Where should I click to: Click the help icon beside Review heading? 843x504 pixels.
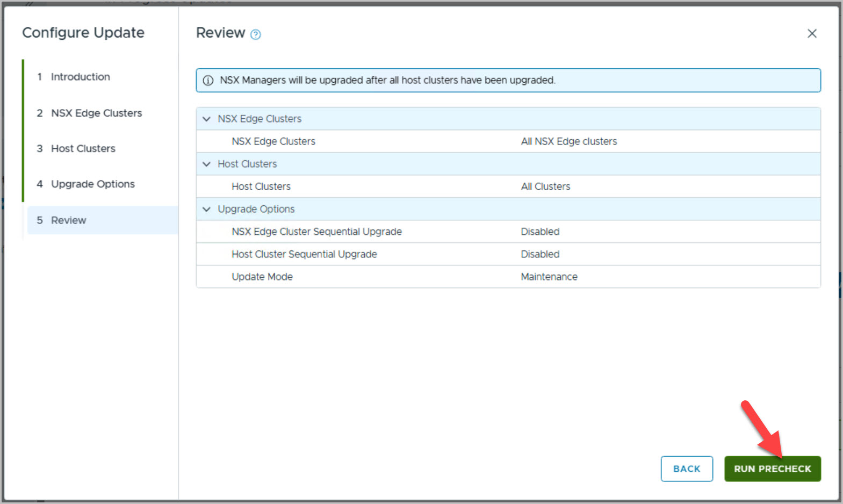(x=256, y=35)
